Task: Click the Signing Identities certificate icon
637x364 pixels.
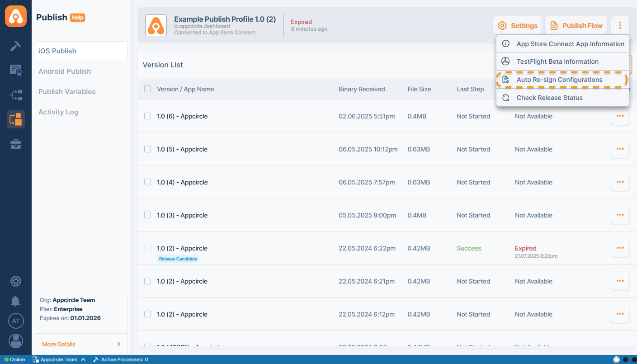Action: 16,71
